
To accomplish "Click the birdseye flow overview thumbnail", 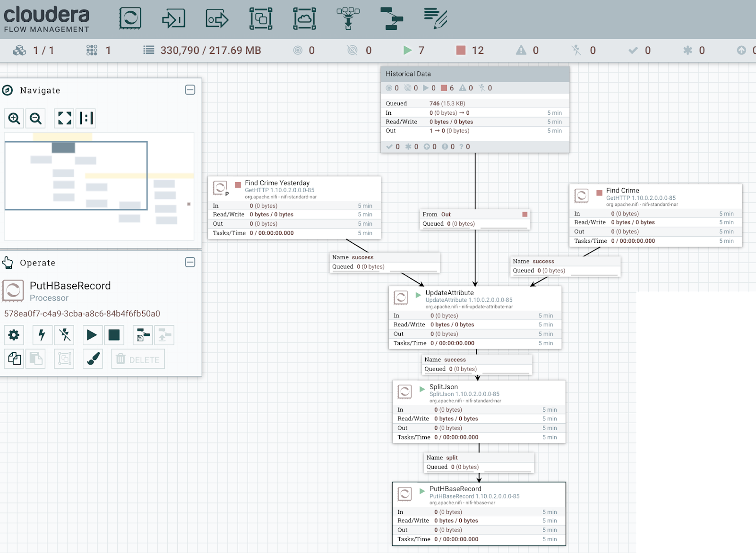I will click(99, 186).
